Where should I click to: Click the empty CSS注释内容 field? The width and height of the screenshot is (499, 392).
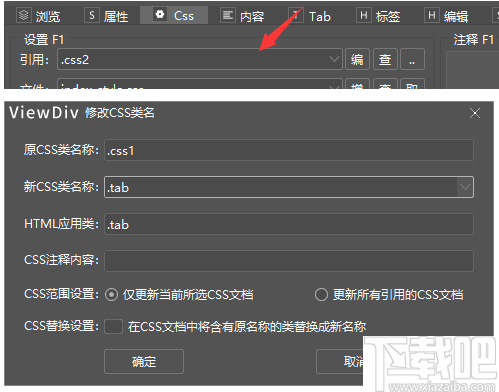pos(289,261)
